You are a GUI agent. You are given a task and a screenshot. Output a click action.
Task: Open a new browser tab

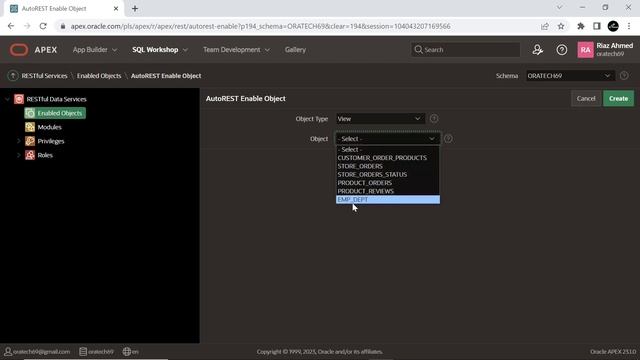135,8
